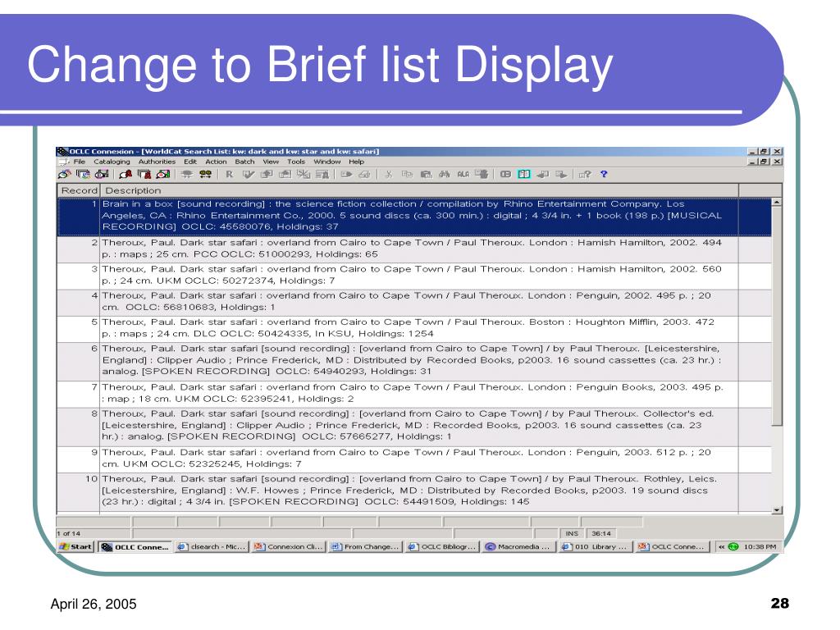Open the Window menu
The height and width of the screenshot is (630, 840).
pos(326,162)
